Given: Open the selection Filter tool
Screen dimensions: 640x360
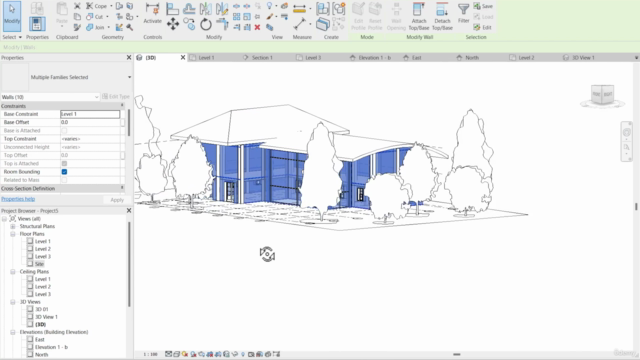Looking at the screenshot, I should click(x=463, y=13).
